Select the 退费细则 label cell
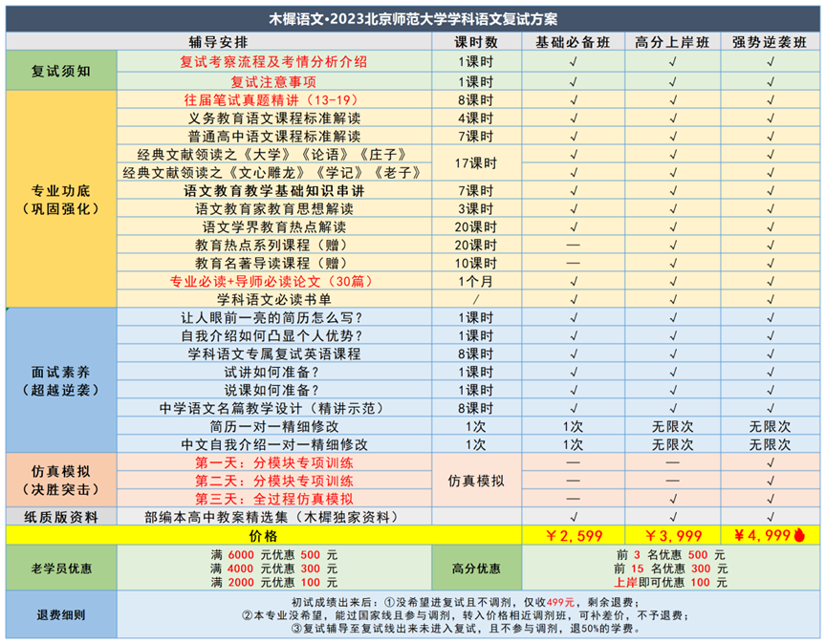Image resolution: width=826 pixels, height=644 pixels. [x=61, y=614]
